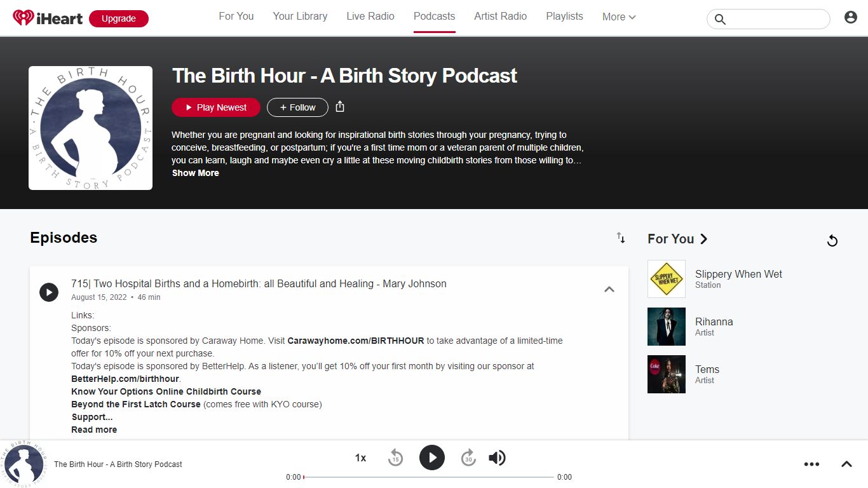
Task: Collapse episode 715 description chevron
Action: 609,289
